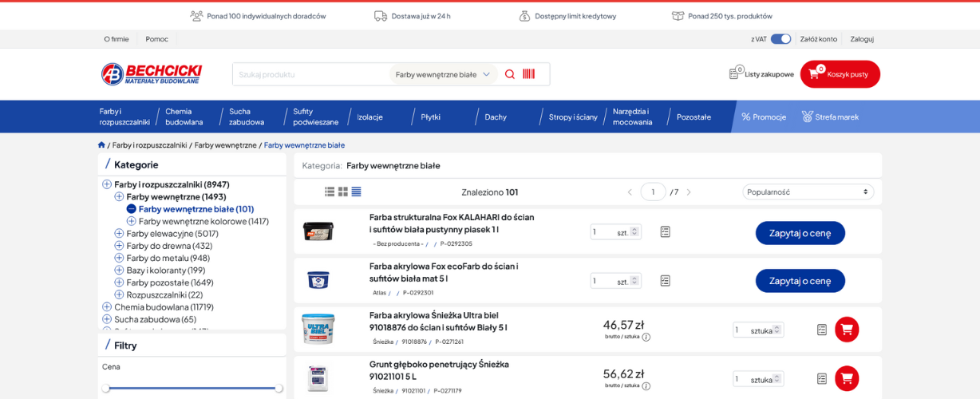
Task: Click the left Cena slider handle
Action: coord(105,388)
